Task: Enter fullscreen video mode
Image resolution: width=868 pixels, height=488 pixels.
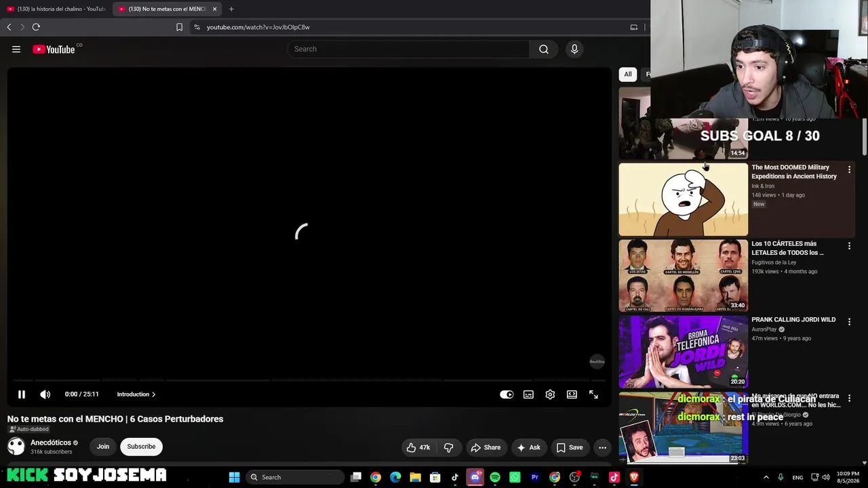Action: (x=593, y=394)
